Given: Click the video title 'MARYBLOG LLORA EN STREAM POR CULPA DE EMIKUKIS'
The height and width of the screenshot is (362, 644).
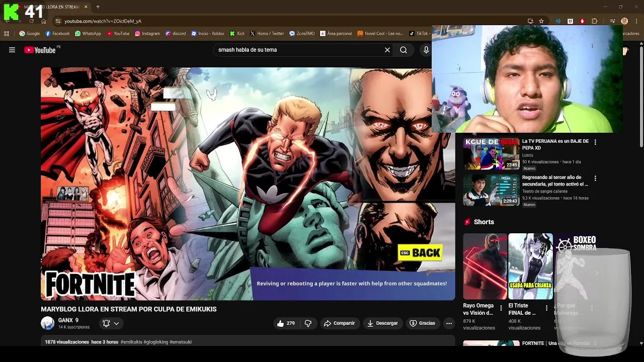Looking at the screenshot, I should coord(129,309).
